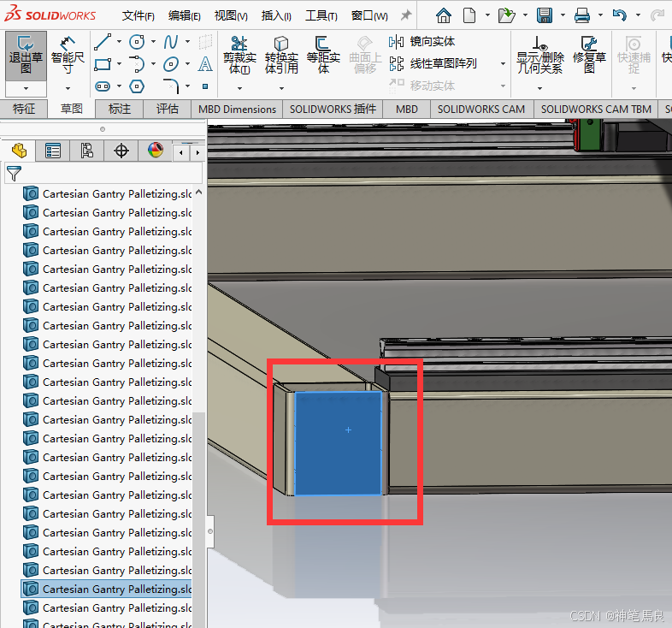Screen dimensions: 672x628
Task: Click the Print icon
Action: point(582,16)
